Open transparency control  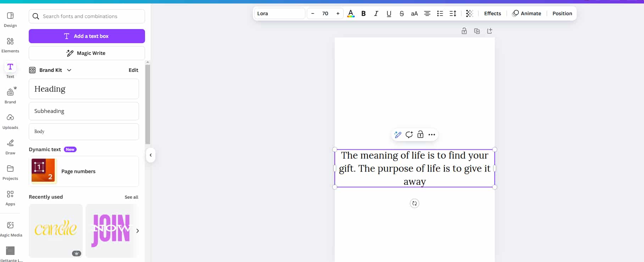(x=470, y=13)
